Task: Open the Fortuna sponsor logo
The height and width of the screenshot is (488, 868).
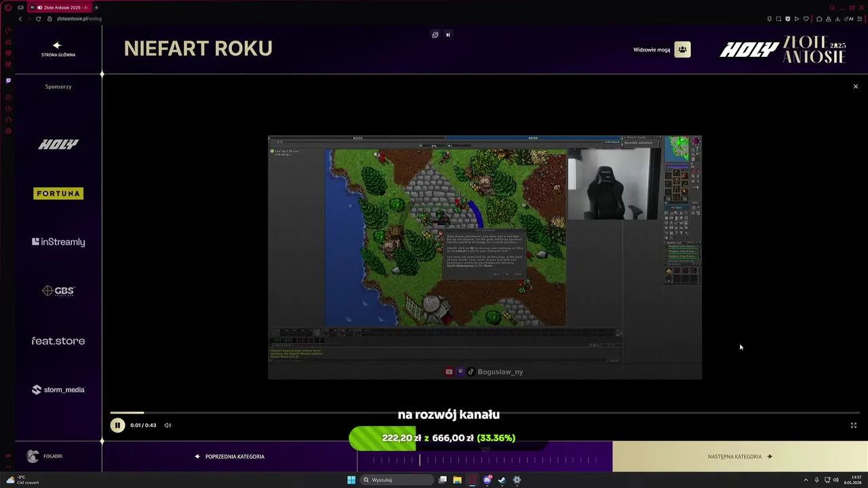Action: pos(58,194)
